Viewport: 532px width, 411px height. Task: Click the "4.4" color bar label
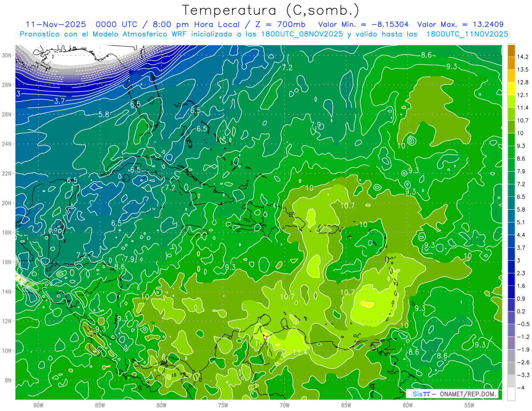[x=520, y=235]
